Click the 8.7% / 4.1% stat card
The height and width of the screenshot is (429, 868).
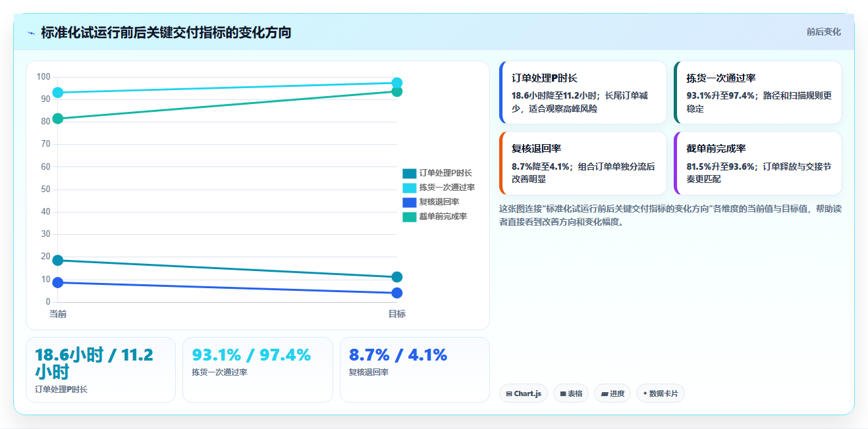tap(415, 370)
